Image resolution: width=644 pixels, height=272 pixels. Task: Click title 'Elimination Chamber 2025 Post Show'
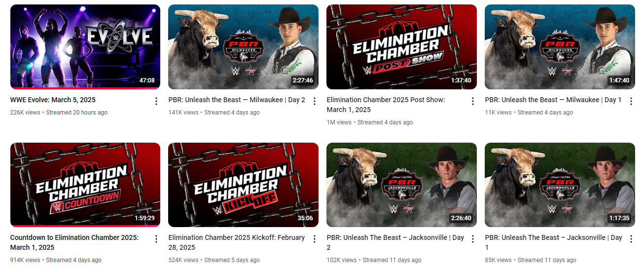click(386, 100)
